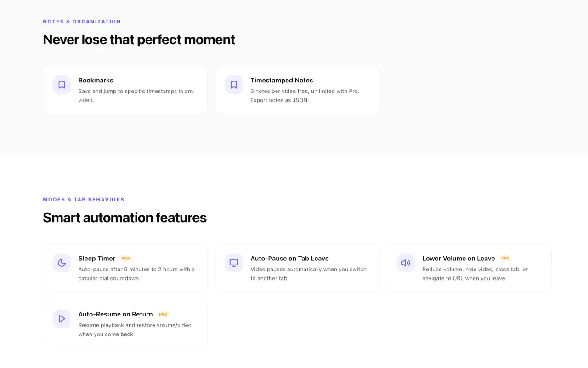Click the PRO badge beside Lower Volume on Leave
This screenshot has width=588, height=368.
(505, 259)
